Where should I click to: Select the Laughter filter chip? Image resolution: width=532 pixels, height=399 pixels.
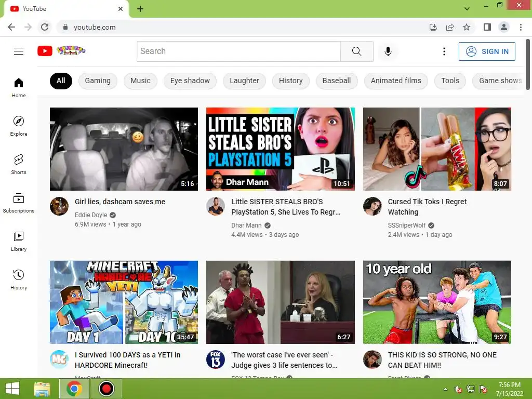point(244,81)
